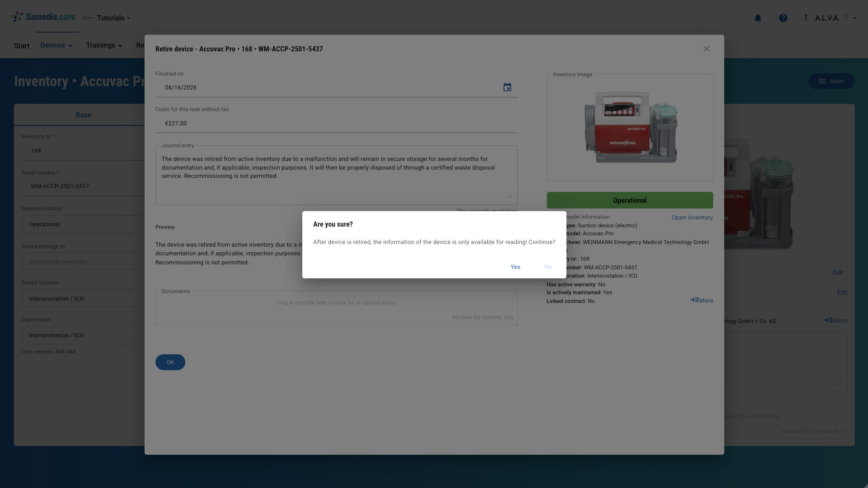This screenshot has width=868, height=488.
Task: Click the 'Are you sure?' dialog heading
Action: 333,224
